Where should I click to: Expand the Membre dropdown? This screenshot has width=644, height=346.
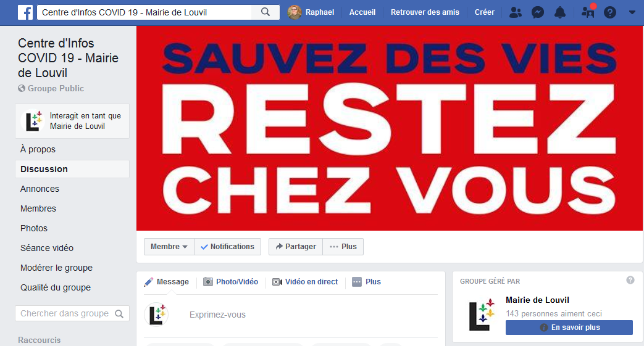tap(169, 247)
